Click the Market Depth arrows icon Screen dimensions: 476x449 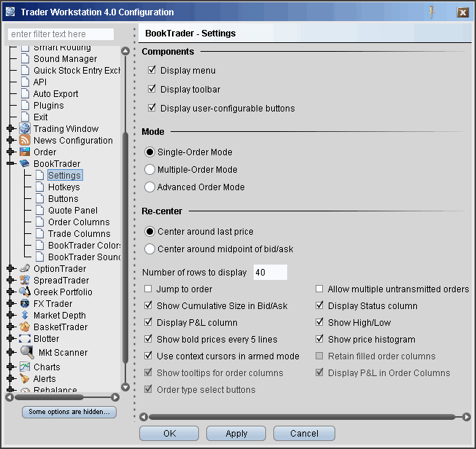pos(25,315)
